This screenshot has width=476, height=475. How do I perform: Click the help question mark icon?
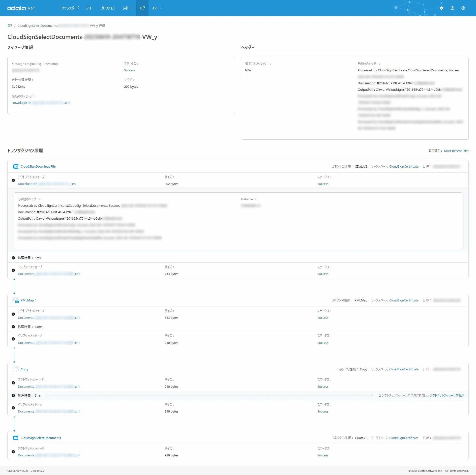[452, 8]
